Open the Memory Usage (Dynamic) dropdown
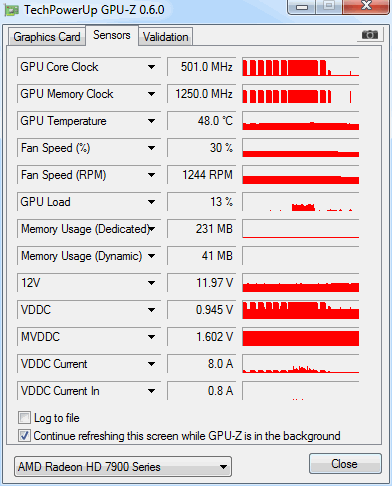This screenshot has height=486, width=392. pyautogui.click(x=151, y=256)
